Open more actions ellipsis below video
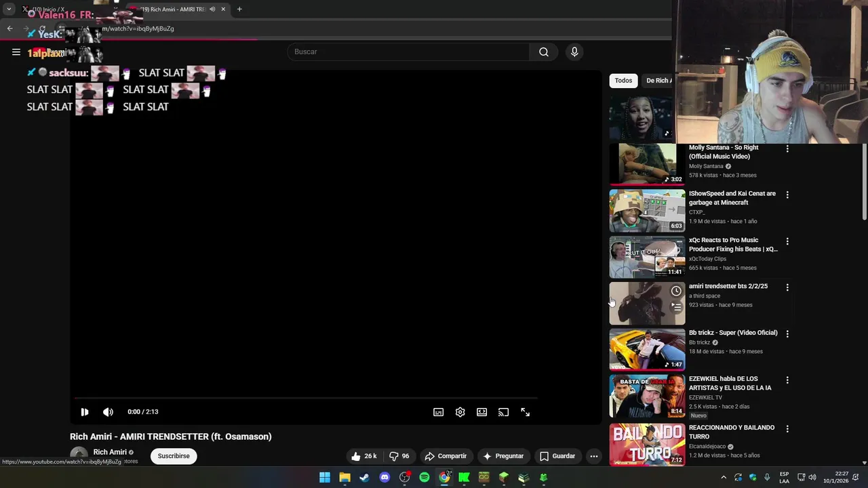868x488 pixels. click(x=594, y=456)
